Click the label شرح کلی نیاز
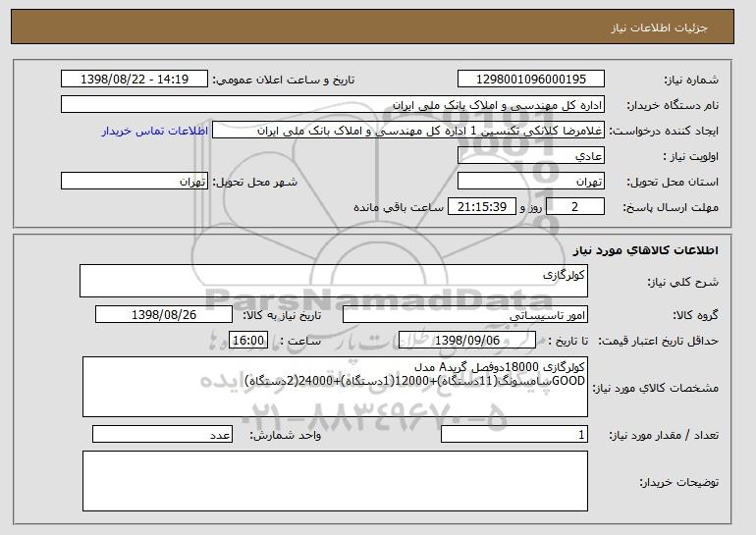The width and height of the screenshot is (756, 535). click(x=682, y=283)
